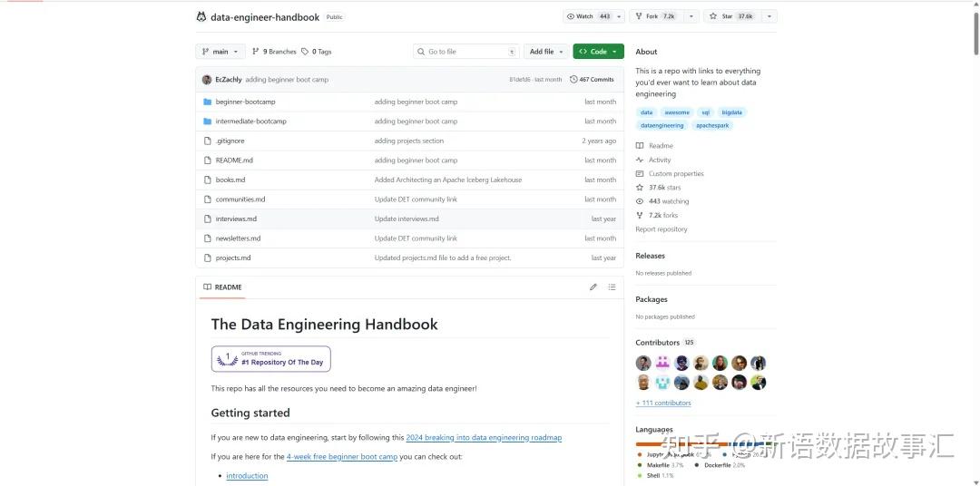The width and height of the screenshot is (980, 486).
Task: Click the eye icon beside 443 watching
Action: click(640, 201)
